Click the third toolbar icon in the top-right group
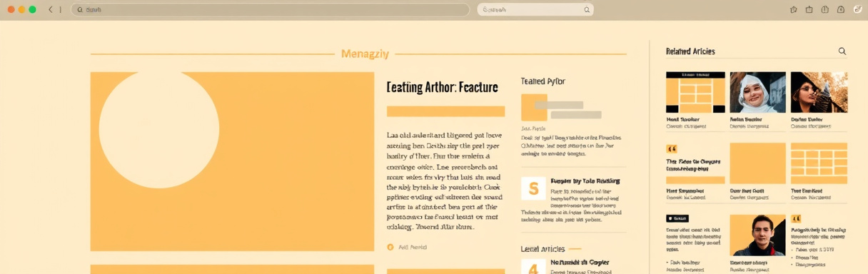 (825, 10)
